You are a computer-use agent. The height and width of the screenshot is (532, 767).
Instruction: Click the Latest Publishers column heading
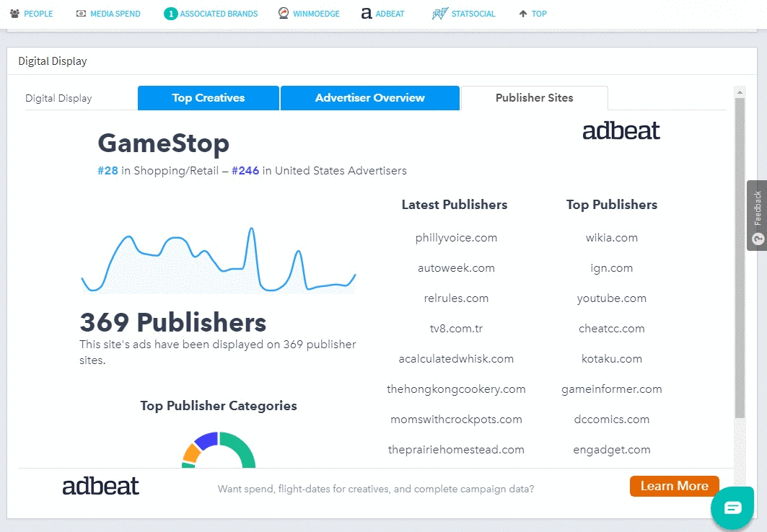pos(455,205)
